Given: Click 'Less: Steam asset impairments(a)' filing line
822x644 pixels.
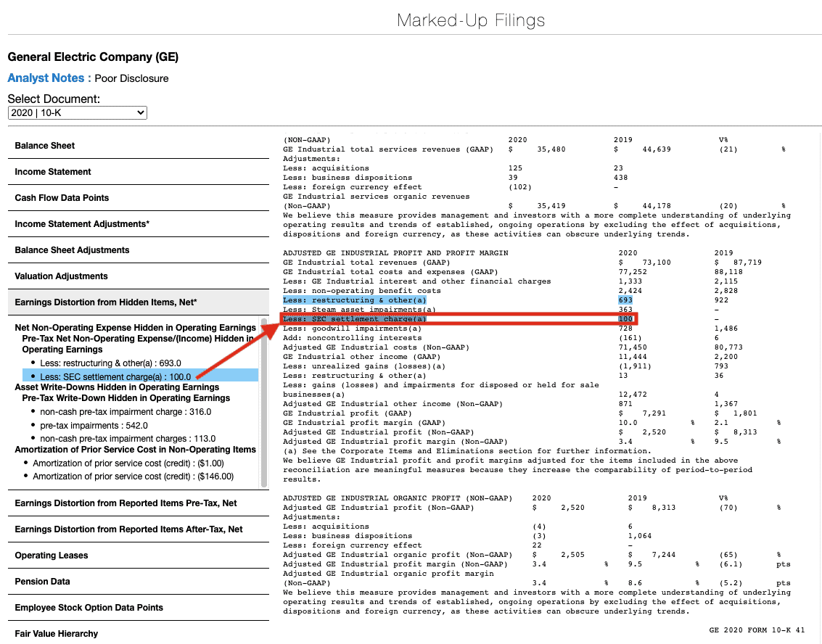Looking at the screenshot, I should pyautogui.click(x=359, y=310).
